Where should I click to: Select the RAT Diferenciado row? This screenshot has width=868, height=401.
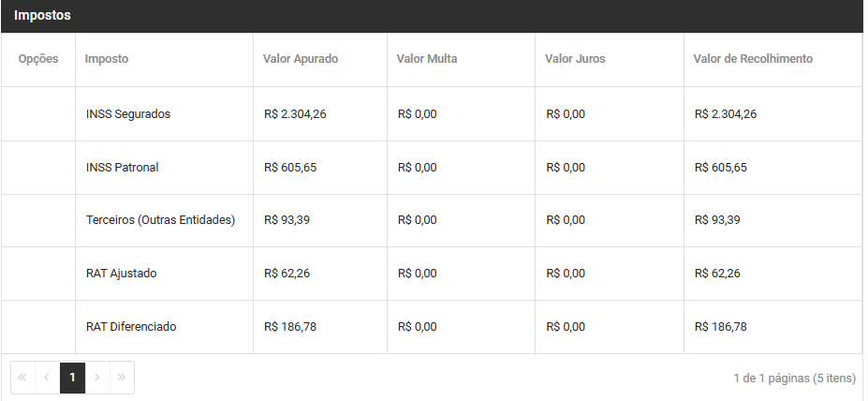131,327
